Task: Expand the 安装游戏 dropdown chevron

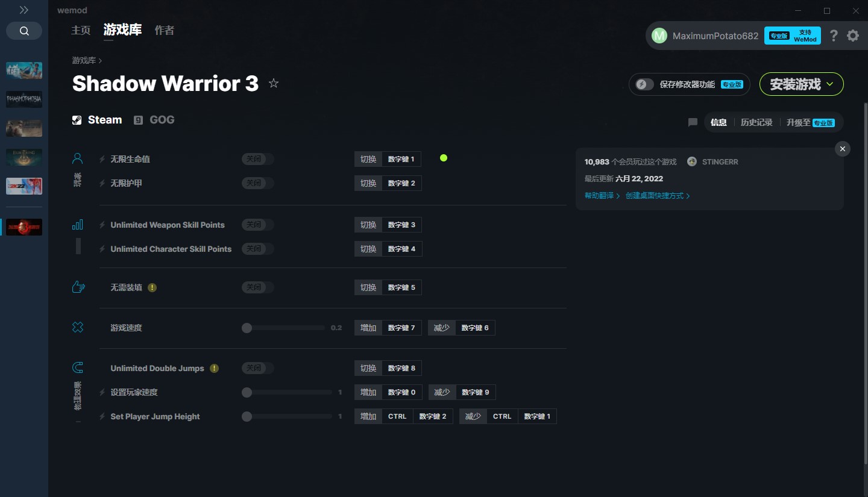Action: (x=830, y=84)
